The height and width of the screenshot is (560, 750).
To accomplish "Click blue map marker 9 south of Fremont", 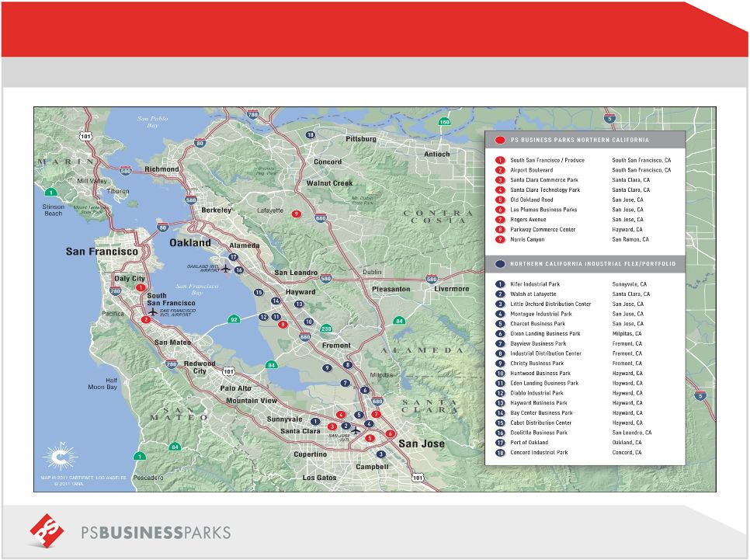I will 327,368.
